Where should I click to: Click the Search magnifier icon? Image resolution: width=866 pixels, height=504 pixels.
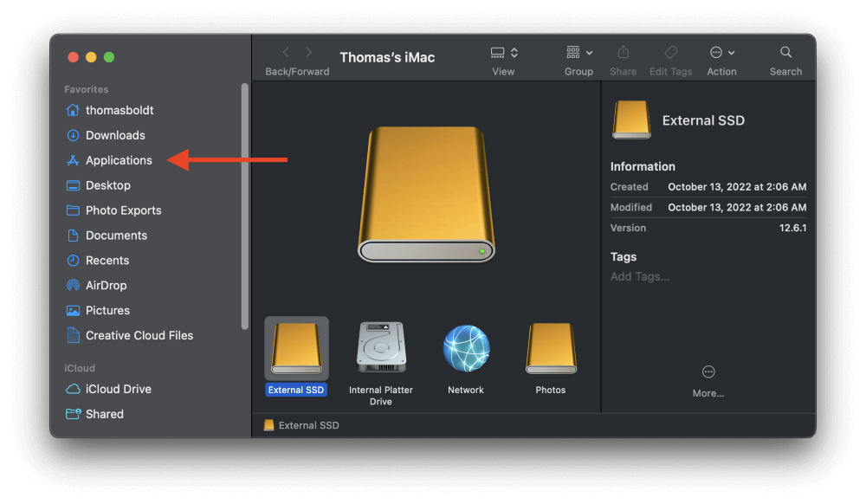tap(785, 53)
